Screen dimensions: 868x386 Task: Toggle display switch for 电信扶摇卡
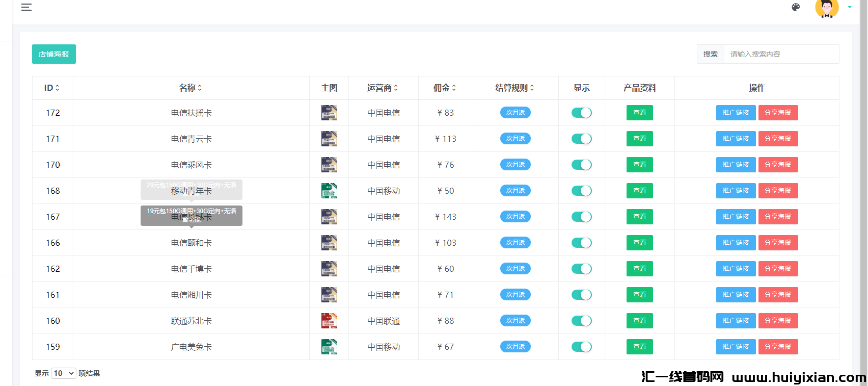click(581, 113)
